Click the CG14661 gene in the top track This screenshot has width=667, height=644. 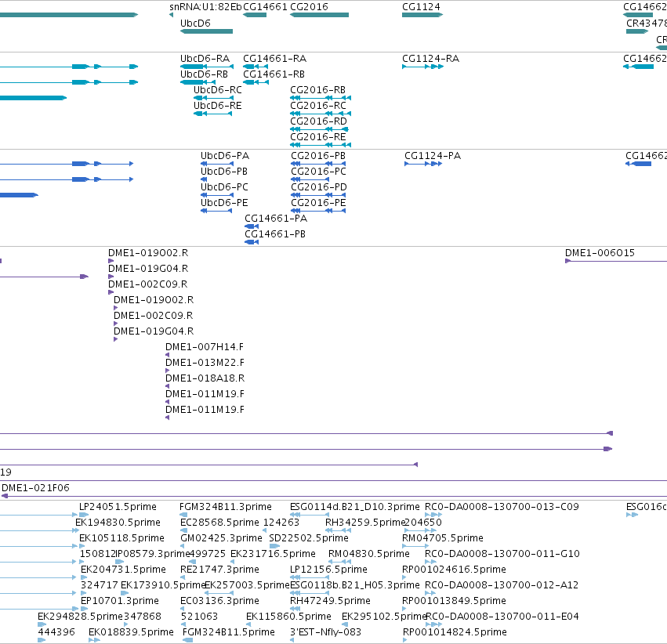[x=255, y=15]
